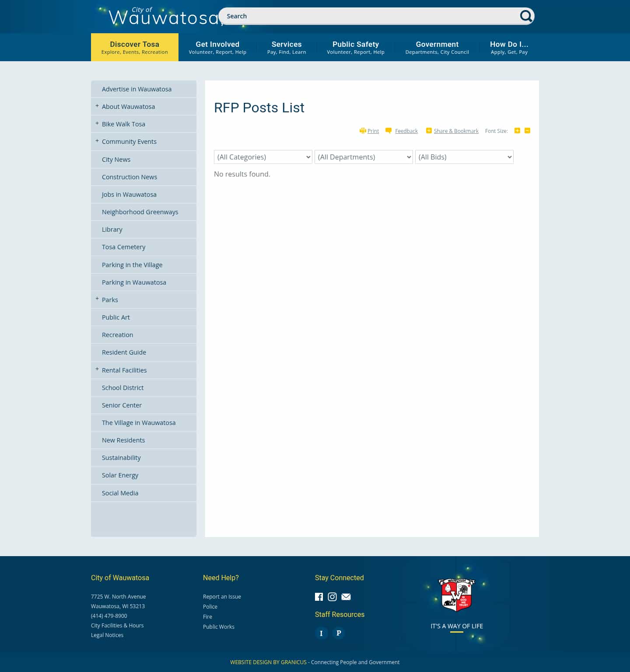Open the (All Categories) dropdown

pyautogui.click(x=262, y=157)
